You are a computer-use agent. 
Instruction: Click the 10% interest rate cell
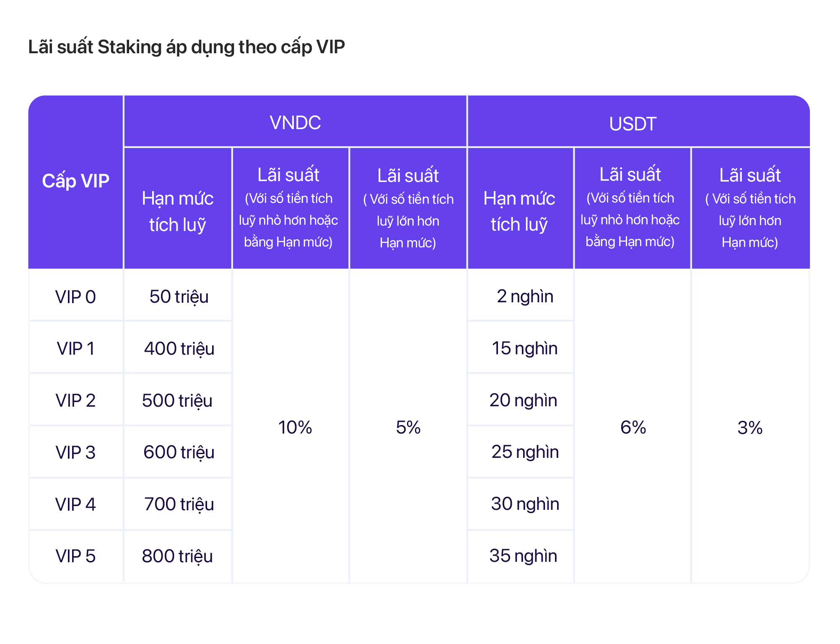295,428
